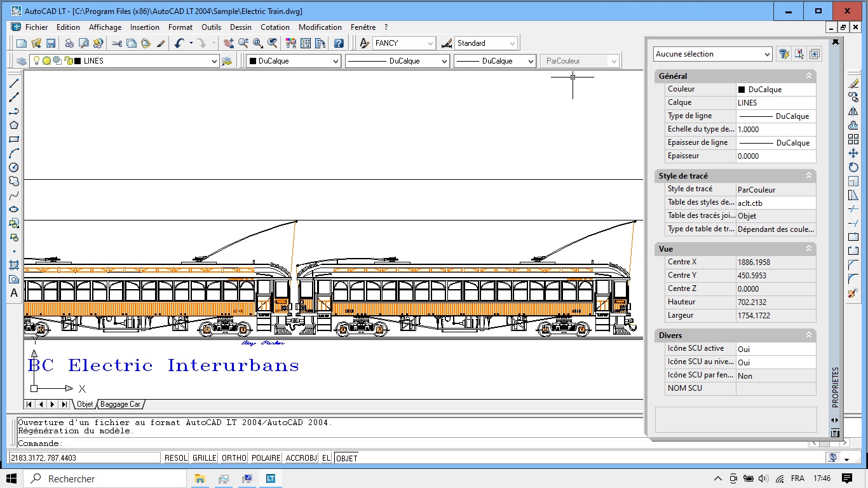Select the Hatch tool

coord(14,265)
